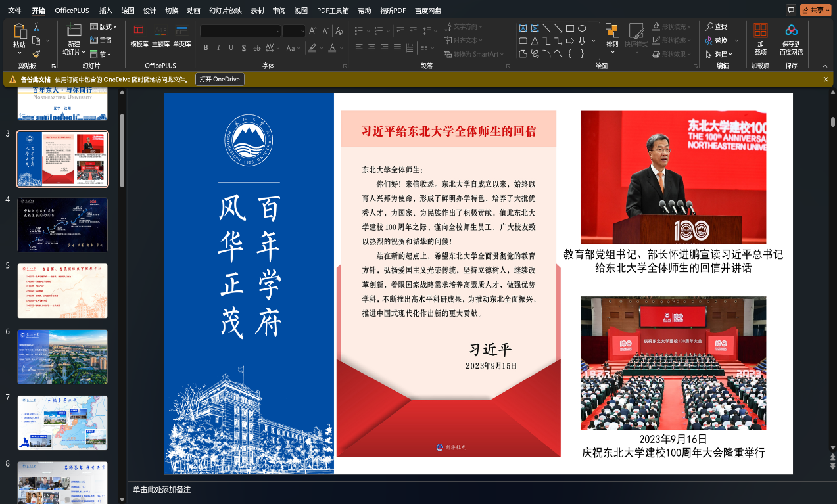Viewport: 837px width, 504px height.
Task: Switch to the 幻灯片放映 tab
Action: (225, 11)
